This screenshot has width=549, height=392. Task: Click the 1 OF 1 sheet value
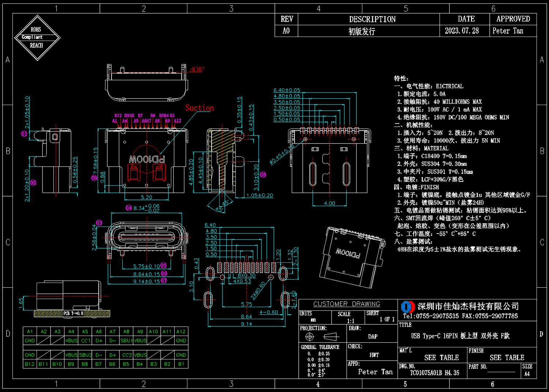pyautogui.click(x=387, y=319)
